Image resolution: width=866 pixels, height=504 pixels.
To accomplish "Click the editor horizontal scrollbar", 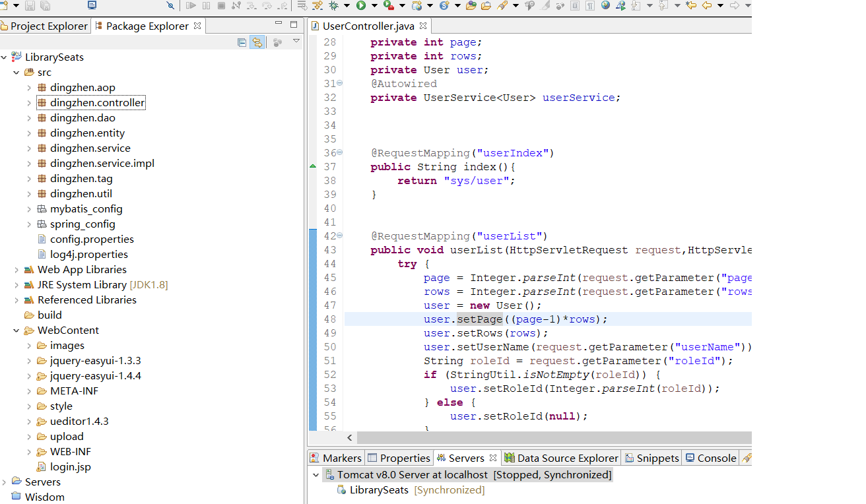I will click(554, 437).
